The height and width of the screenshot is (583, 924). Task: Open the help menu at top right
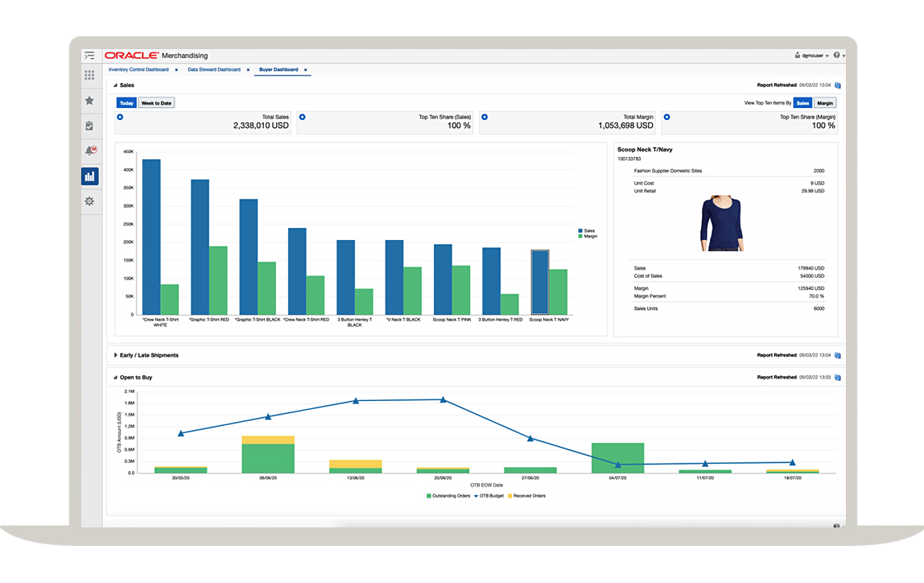838,55
